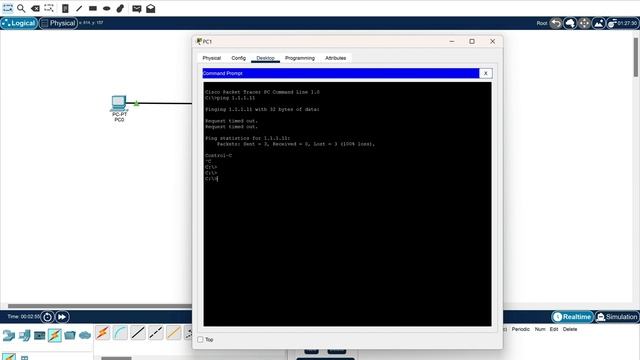640x360 pixels.
Task: Choose the console cable curved icon
Action: [x=120, y=333]
